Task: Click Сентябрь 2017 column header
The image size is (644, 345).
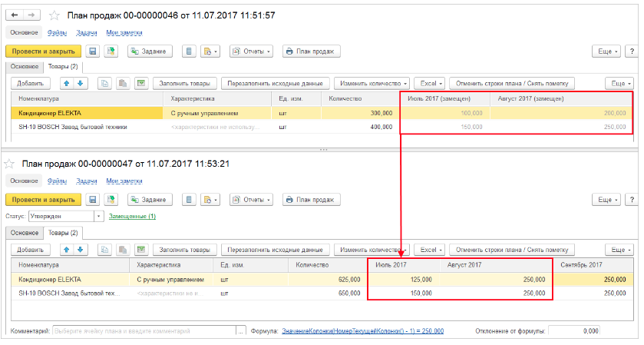Action: [593, 265]
